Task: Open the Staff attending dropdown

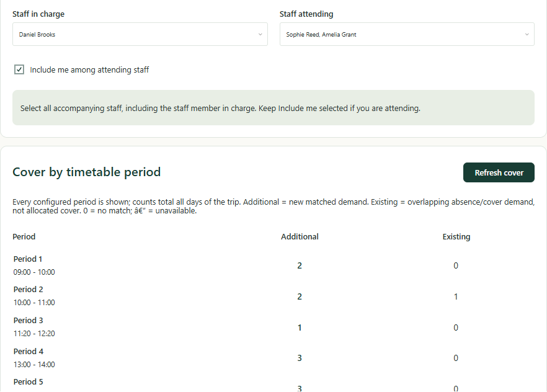Action: 407,34
